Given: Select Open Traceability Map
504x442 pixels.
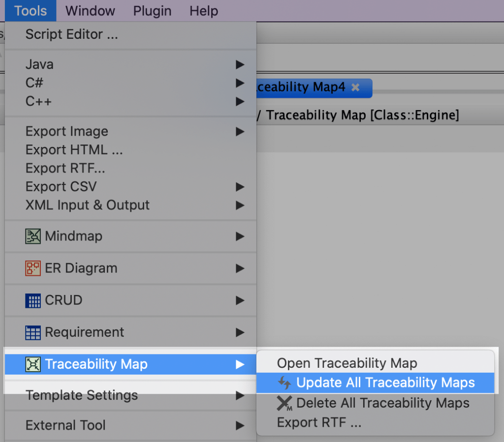Looking at the screenshot, I should [347, 363].
